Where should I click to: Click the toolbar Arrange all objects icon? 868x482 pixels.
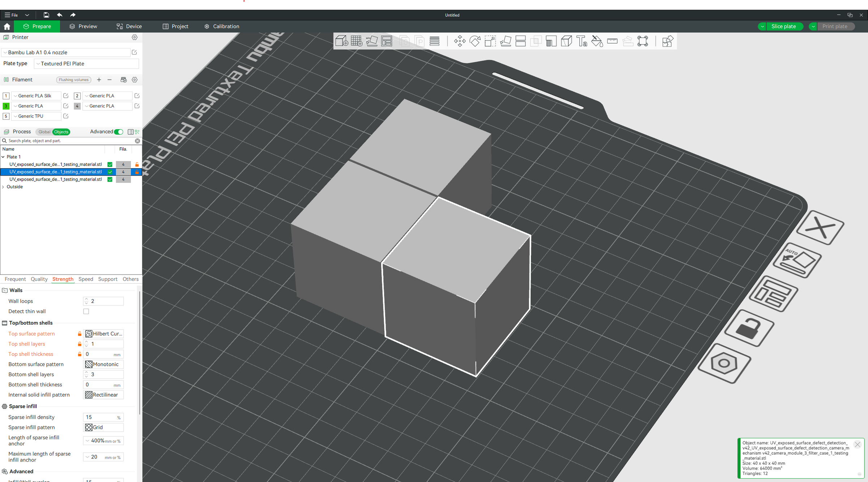coord(387,41)
